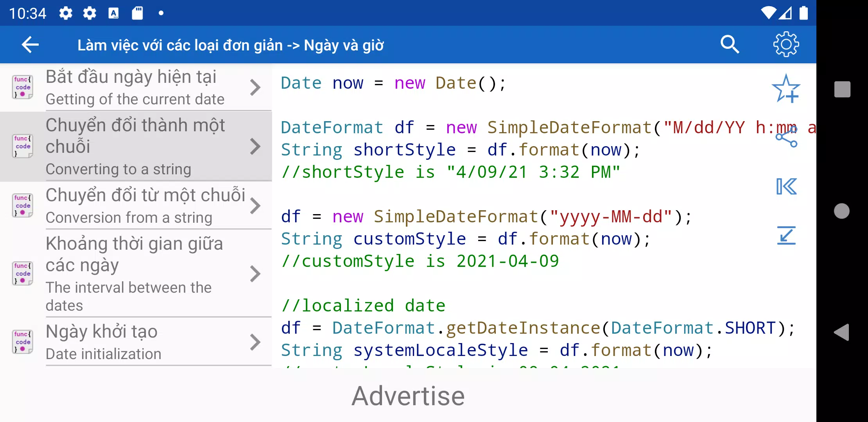The image size is (868, 422).
Task: Open settings via the gear icon
Action: click(x=786, y=44)
